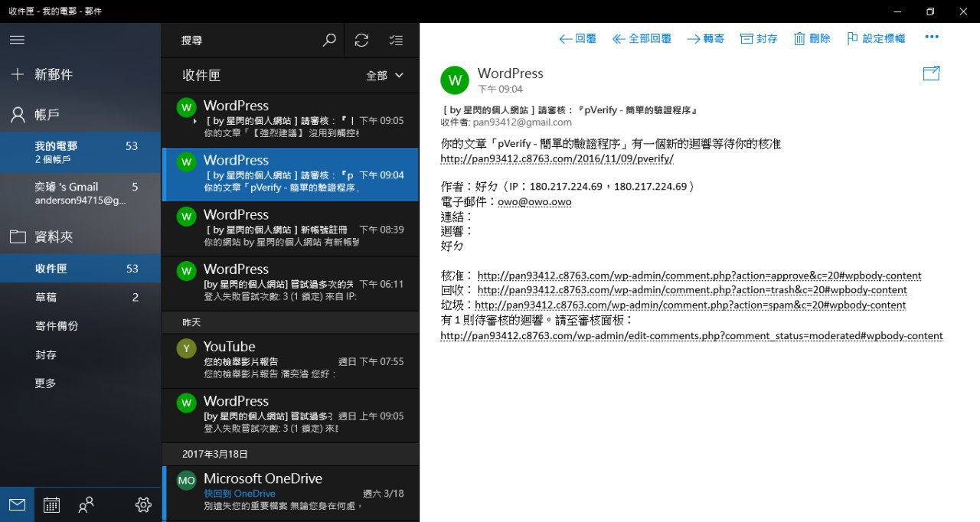The width and height of the screenshot is (980, 522).
Task: Open the approve comment link
Action: coord(699,276)
